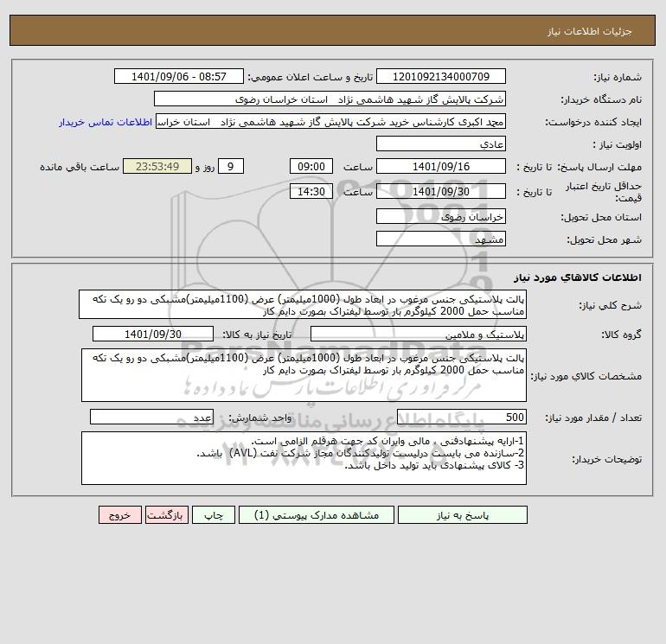Select the شماره نیاز number field
666x644 pixels.
tap(441, 76)
